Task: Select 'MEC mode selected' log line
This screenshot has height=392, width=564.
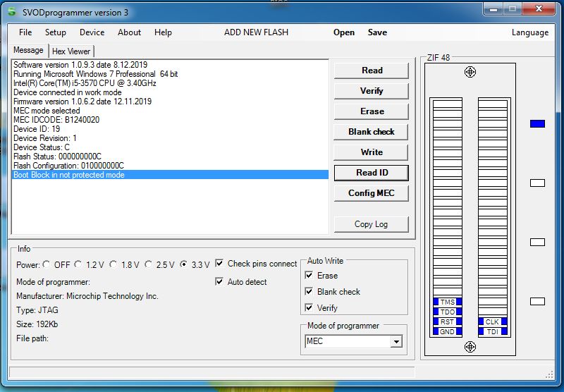Action: [x=170, y=111]
